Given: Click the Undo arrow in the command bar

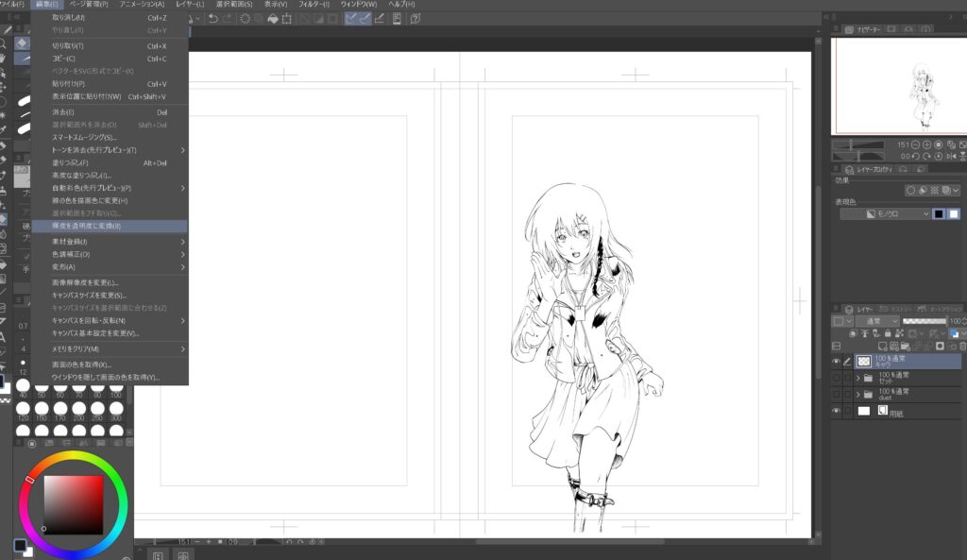Looking at the screenshot, I should (215, 19).
